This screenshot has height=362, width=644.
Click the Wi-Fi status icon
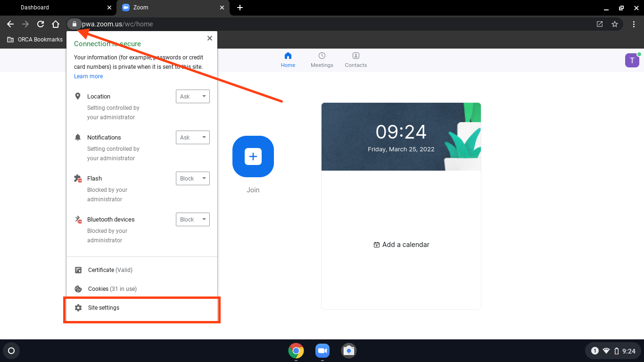tap(606, 351)
